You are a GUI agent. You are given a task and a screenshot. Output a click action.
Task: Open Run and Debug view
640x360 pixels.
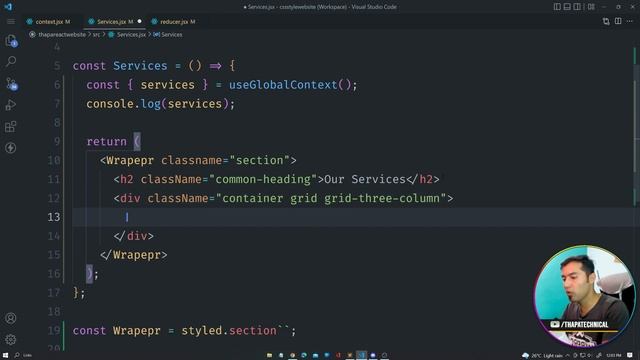click(11, 105)
